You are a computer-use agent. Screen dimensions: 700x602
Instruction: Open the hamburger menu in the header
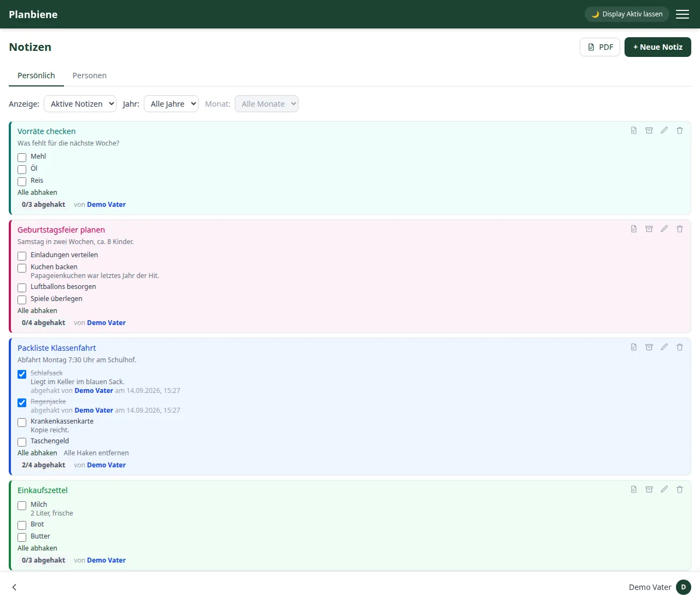682,14
